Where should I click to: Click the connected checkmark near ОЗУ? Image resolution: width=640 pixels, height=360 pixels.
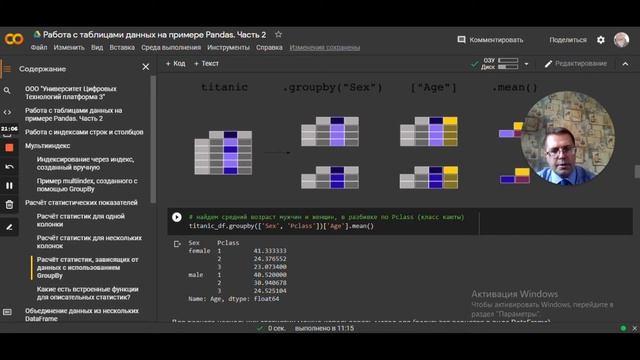click(474, 64)
